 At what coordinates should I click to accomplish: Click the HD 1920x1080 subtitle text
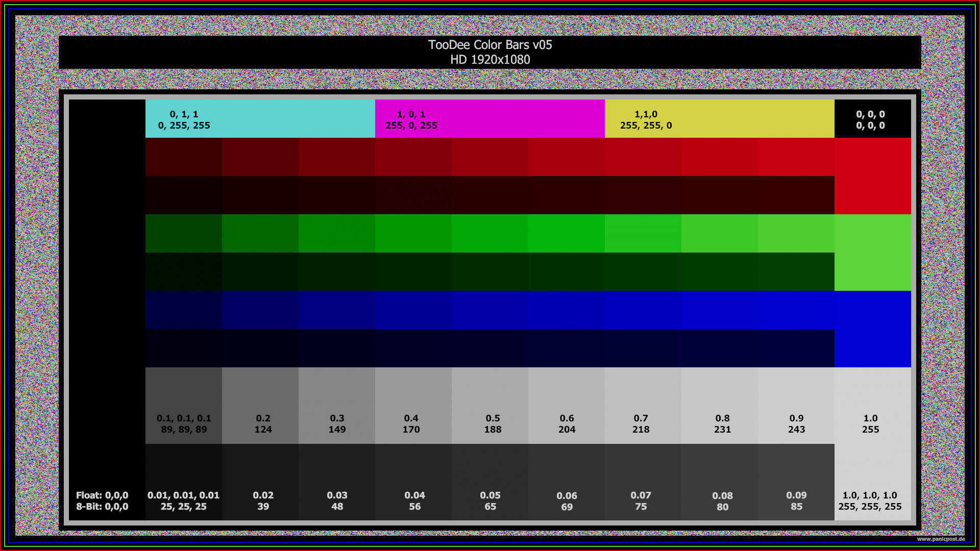pyautogui.click(x=490, y=59)
